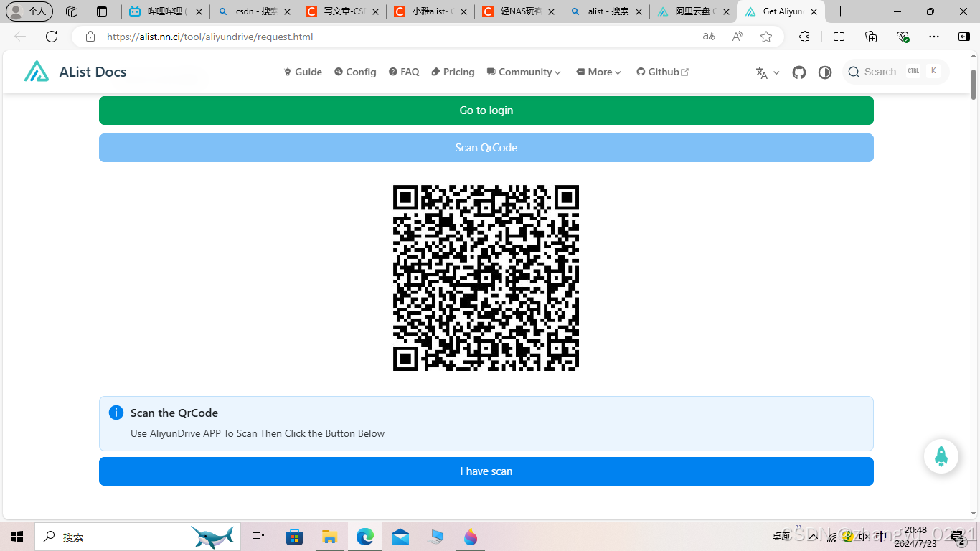Switch to the csdn - 搜索 tab

pos(254,11)
